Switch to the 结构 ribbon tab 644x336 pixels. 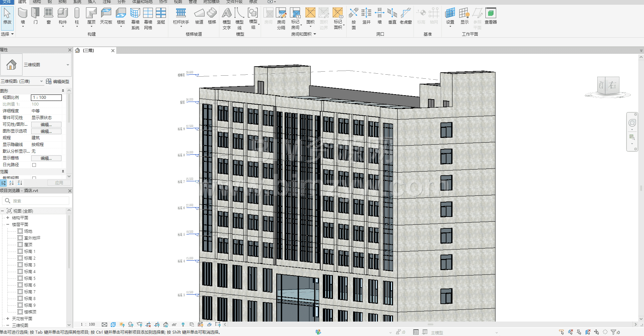coord(37,2)
